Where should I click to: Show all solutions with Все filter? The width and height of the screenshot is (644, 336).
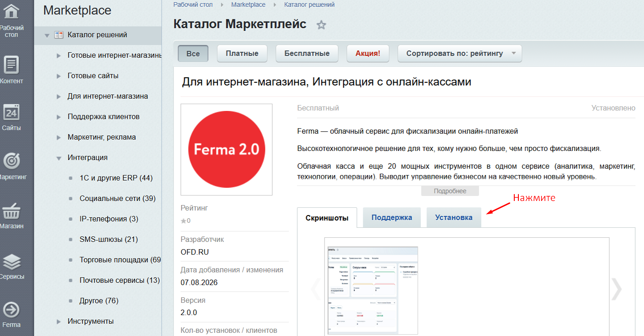click(193, 53)
